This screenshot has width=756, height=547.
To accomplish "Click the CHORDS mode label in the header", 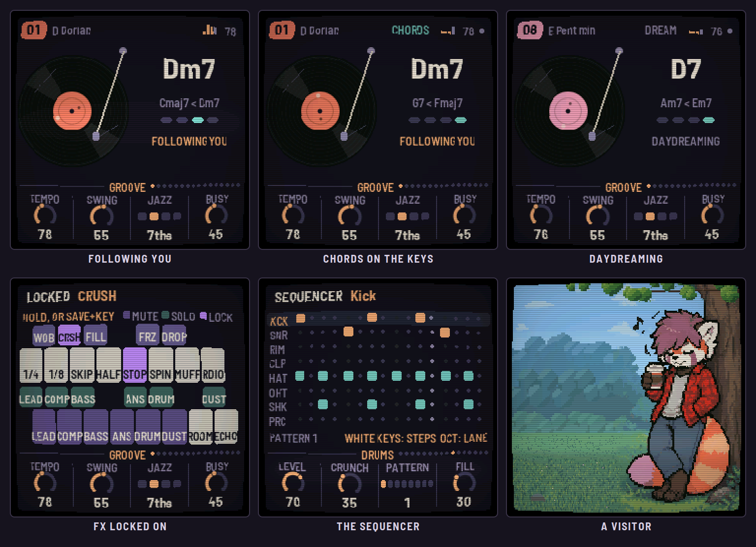I will 410,30.
